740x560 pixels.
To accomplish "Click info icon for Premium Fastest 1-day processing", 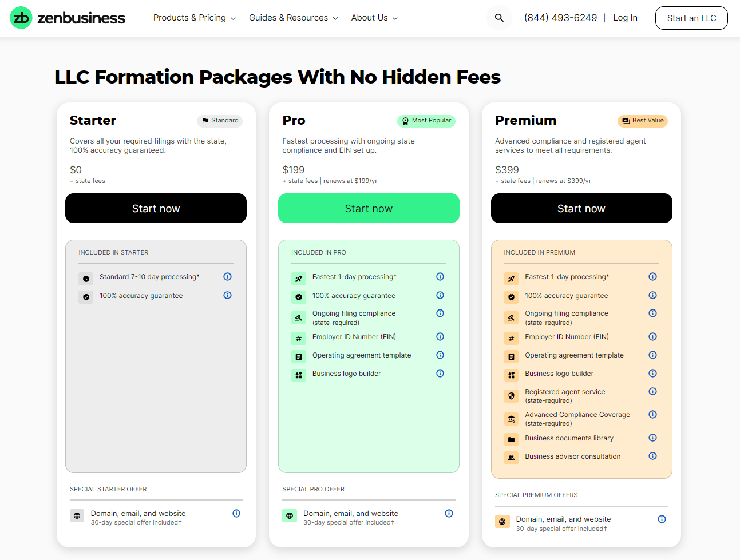I will [652, 276].
